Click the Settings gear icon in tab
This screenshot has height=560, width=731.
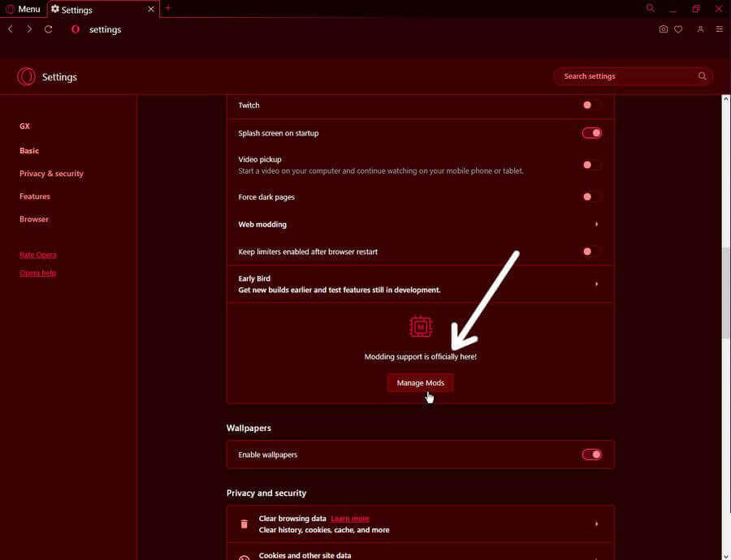pos(55,9)
